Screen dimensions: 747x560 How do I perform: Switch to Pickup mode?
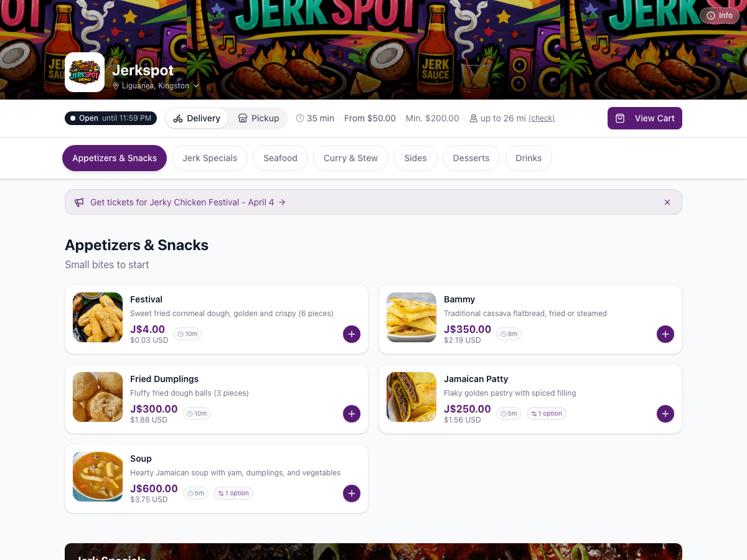258,118
